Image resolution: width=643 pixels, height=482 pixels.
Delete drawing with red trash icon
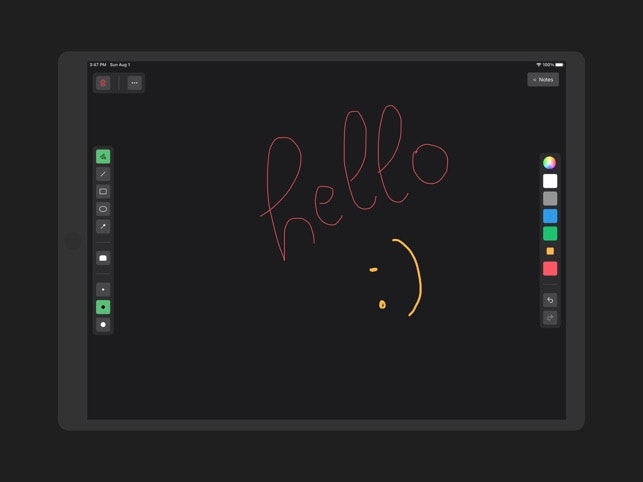pyautogui.click(x=103, y=83)
